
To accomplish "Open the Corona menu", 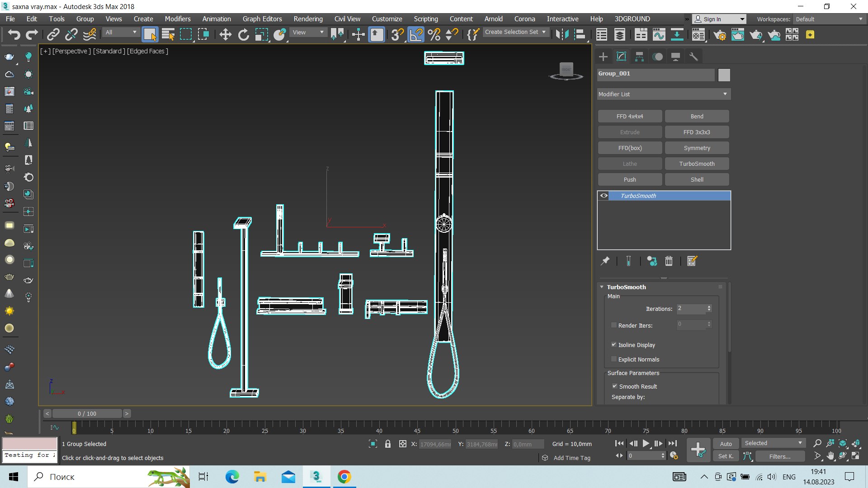I will (524, 19).
